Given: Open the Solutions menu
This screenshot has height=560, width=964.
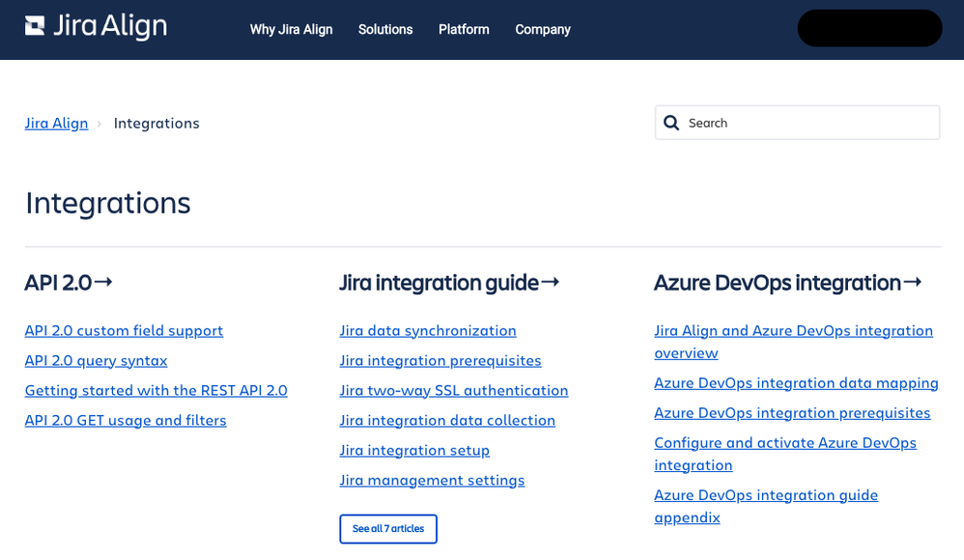Looking at the screenshot, I should pos(385,30).
